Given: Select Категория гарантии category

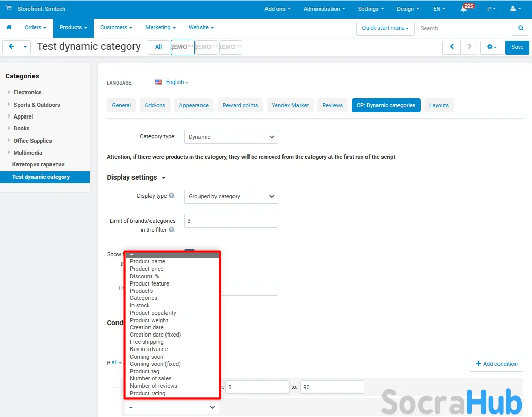Looking at the screenshot, I should [x=38, y=164].
